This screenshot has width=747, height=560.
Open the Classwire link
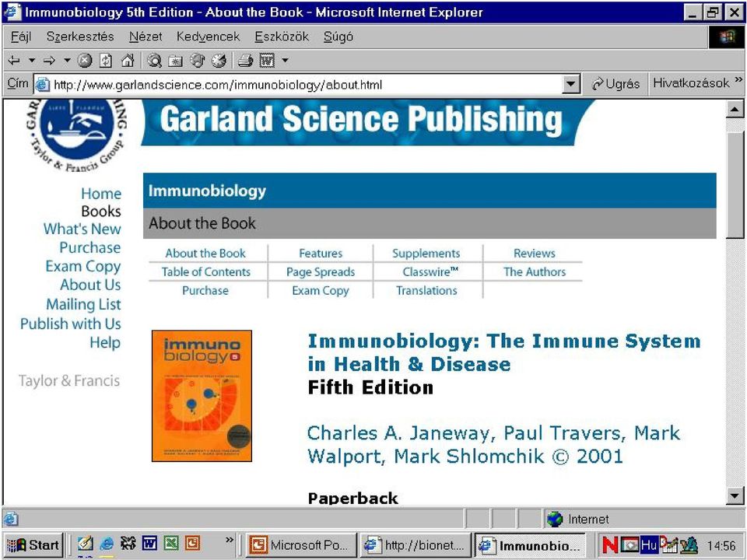point(430,272)
